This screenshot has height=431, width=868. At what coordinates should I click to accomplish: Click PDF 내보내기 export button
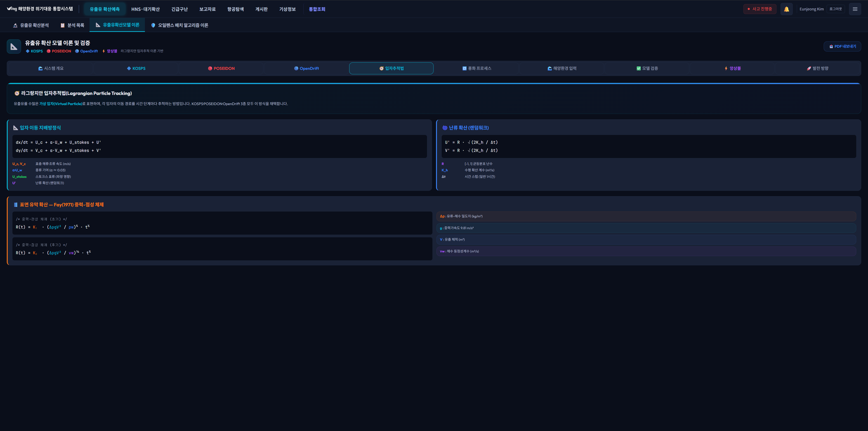tap(842, 47)
